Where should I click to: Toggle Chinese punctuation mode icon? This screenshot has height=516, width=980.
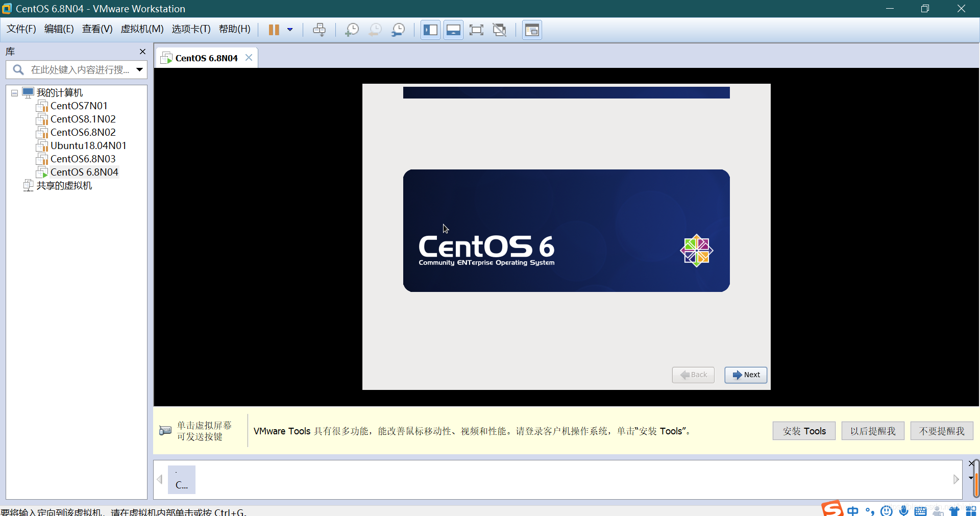870,511
